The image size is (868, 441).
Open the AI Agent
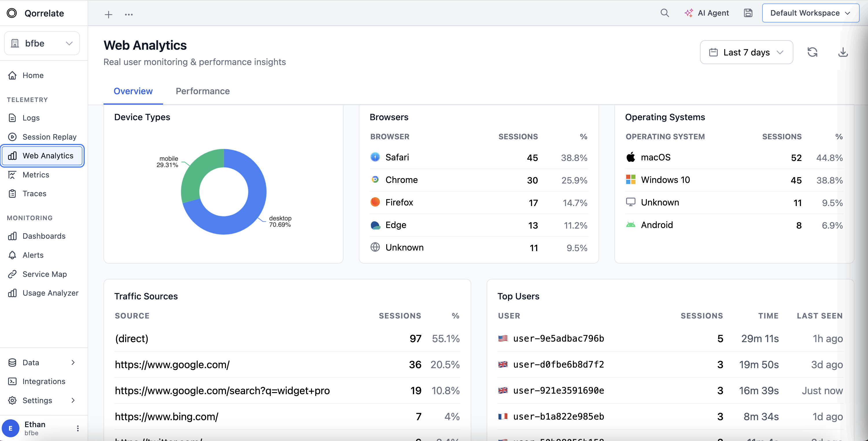click(x=707, y=13)
